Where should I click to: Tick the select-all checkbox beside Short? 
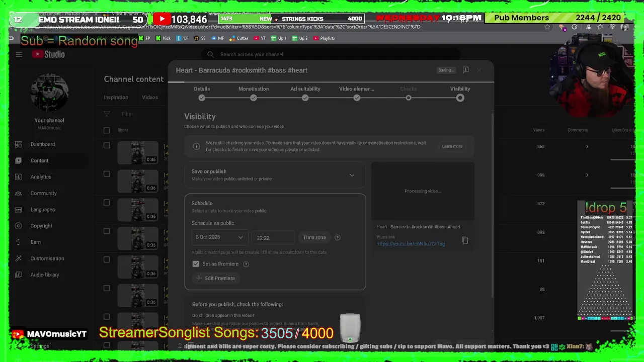107,130
